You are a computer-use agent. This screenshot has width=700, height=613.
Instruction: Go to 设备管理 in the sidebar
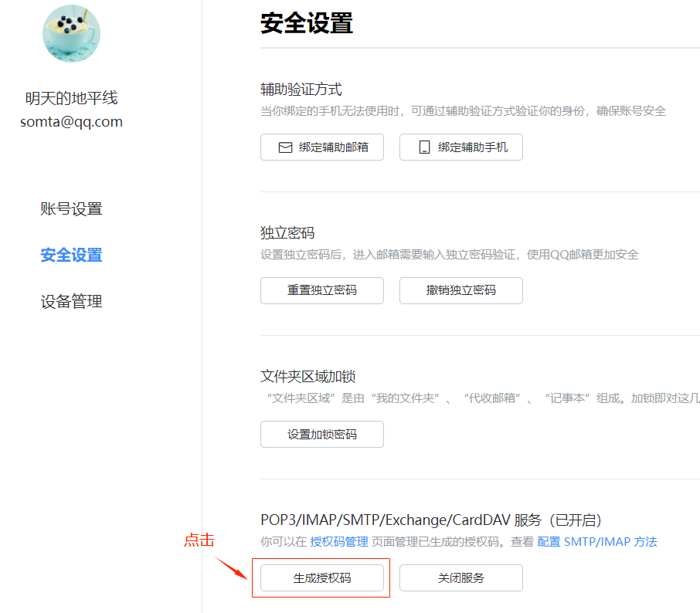click(71, 301)
